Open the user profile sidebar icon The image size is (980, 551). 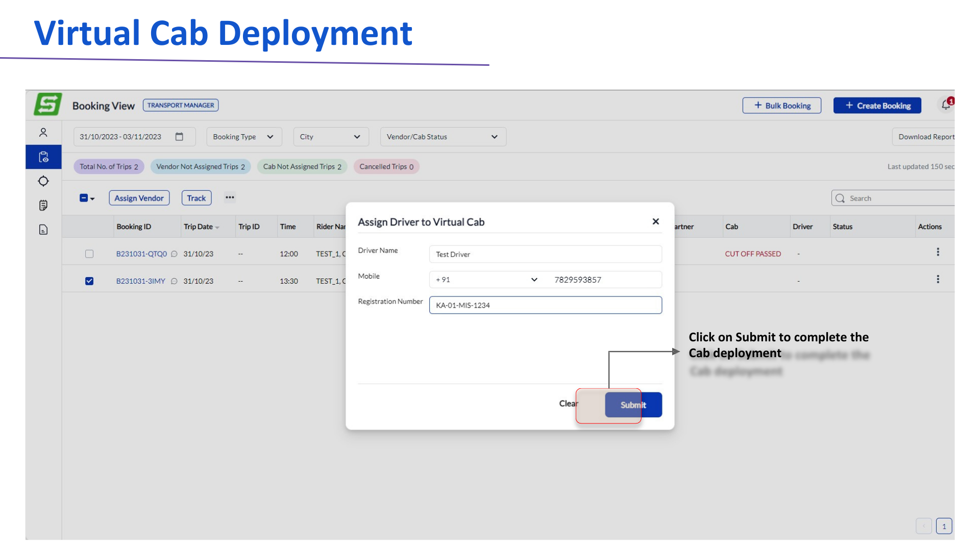[43, 133]
